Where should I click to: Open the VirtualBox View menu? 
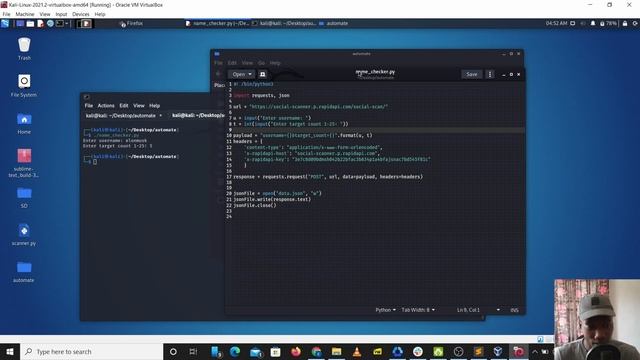coord(45,14)
